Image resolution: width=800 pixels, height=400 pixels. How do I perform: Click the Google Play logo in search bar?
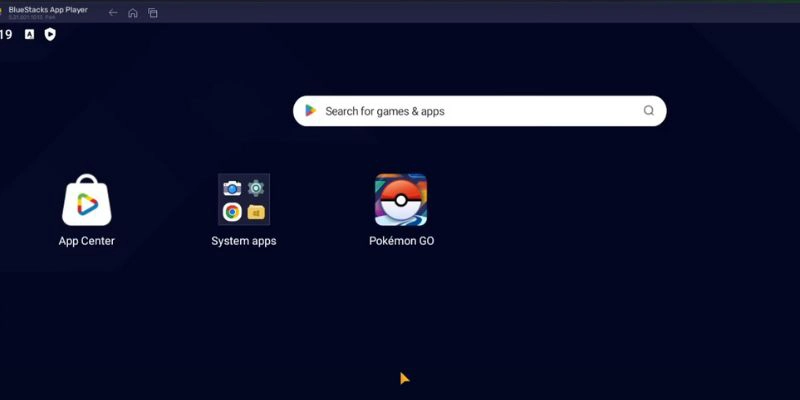pyautogui.click(x=311, y=111)
